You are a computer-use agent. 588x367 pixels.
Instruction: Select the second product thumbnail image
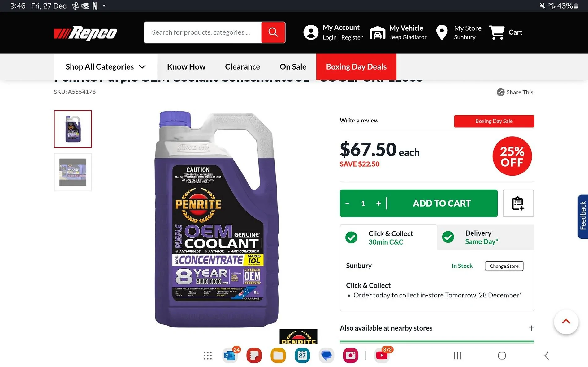click(x=73, y=172)
